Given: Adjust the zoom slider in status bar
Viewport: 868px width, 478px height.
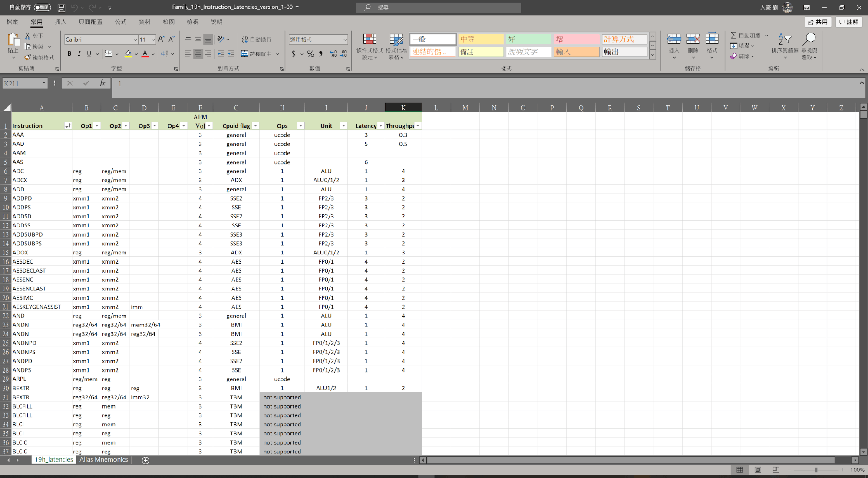Looking at the screenshot, I should point(816,470).
